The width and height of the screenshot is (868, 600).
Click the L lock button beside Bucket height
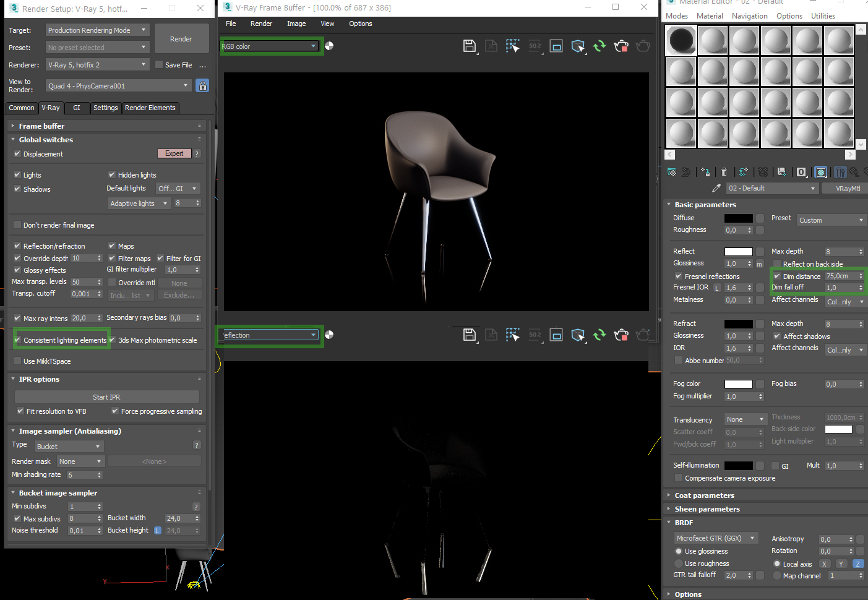pyautogui.click(x=158, y=530)
